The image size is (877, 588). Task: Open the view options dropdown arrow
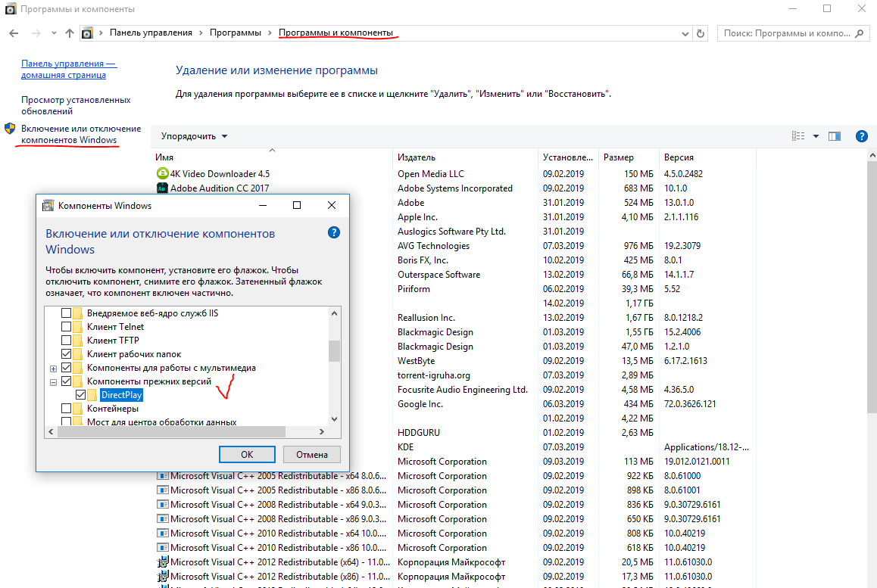pyautogui.click(x=816, y=135)
